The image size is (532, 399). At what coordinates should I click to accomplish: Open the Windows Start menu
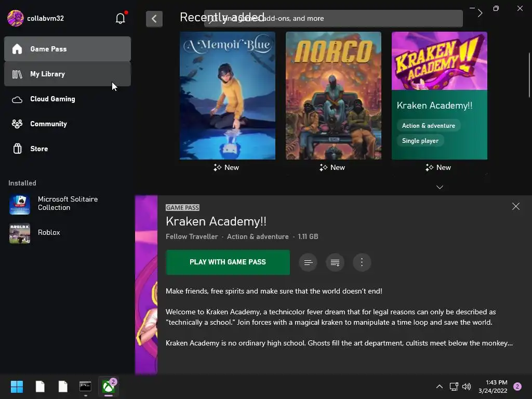[x=17, y=387]
